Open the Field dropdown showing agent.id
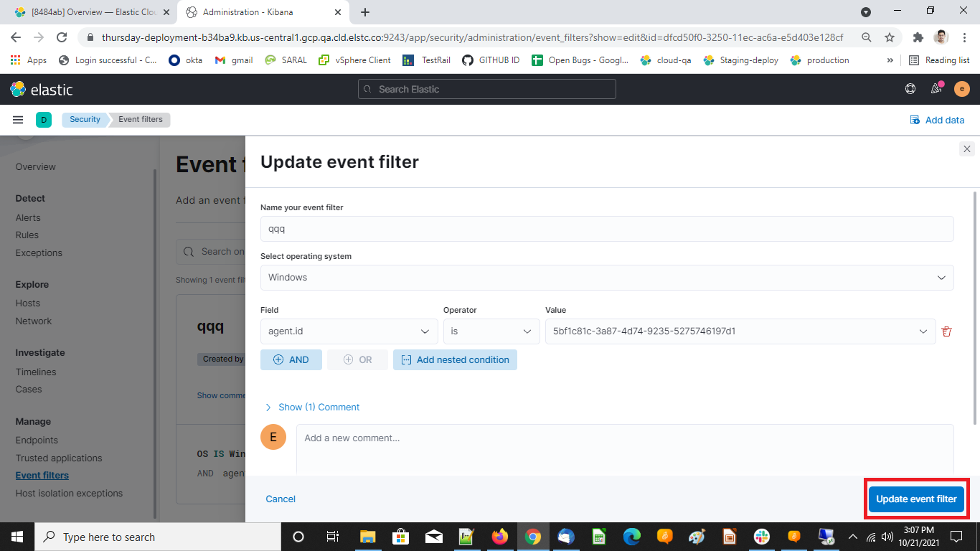Viewport: 980px width, 551px height. 349,331
